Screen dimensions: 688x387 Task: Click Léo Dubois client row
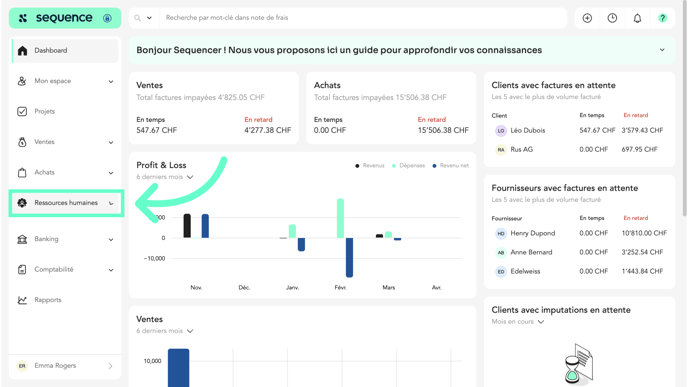[x=579, y=130]
